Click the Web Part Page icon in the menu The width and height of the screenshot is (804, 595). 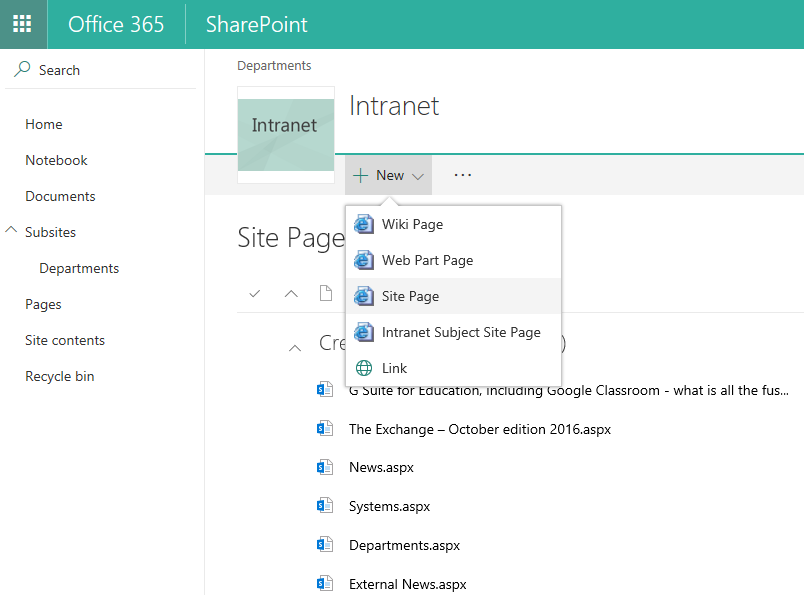(x=364, y=260)
